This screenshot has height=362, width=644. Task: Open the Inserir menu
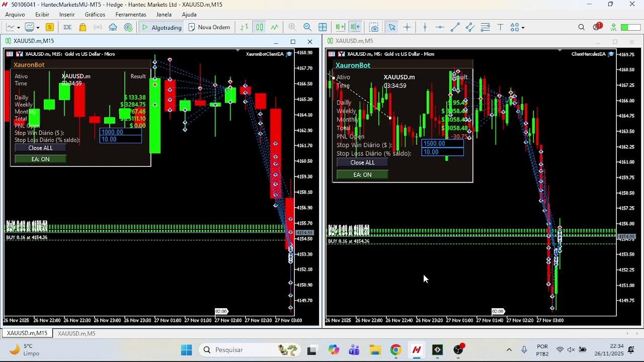(x=67, y=15)
